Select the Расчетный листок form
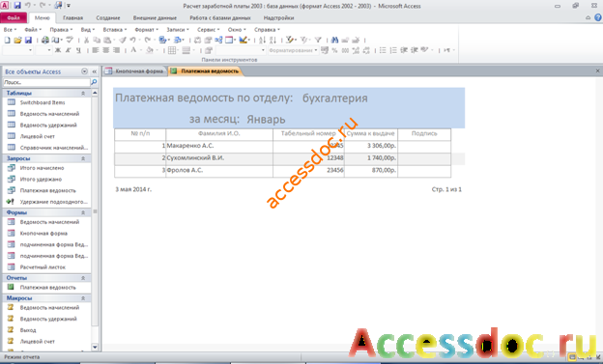The width and height of the screenshot is (603, 364). [43, 267]
